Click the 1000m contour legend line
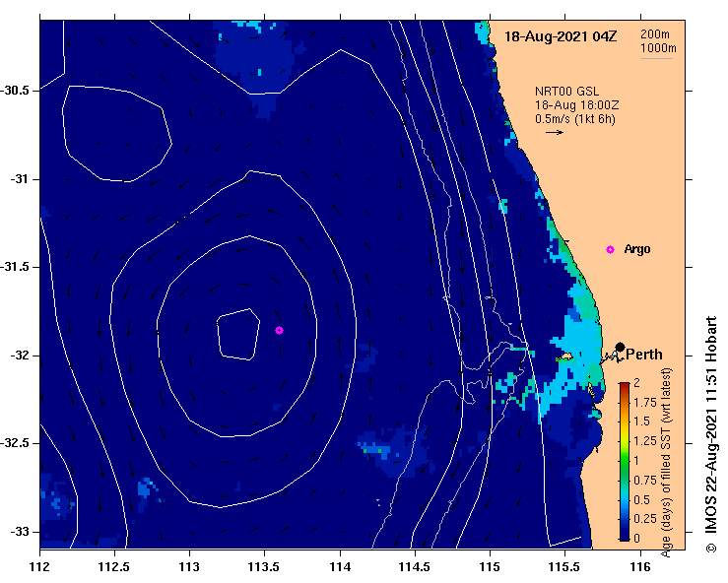 (x=656, y=58)
